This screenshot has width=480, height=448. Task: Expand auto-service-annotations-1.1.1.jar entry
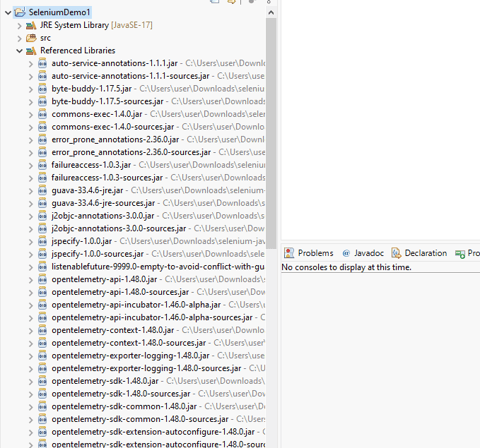click(x=31, y=64)
